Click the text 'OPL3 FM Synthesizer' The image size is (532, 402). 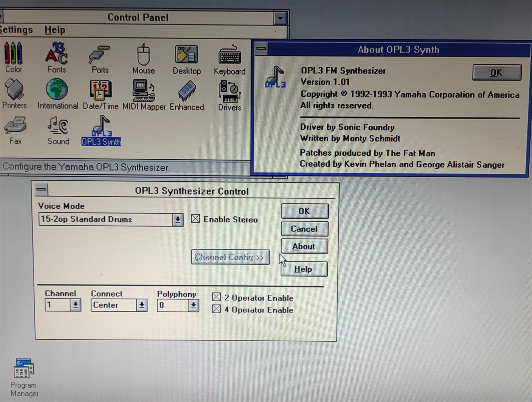[343, 71]
